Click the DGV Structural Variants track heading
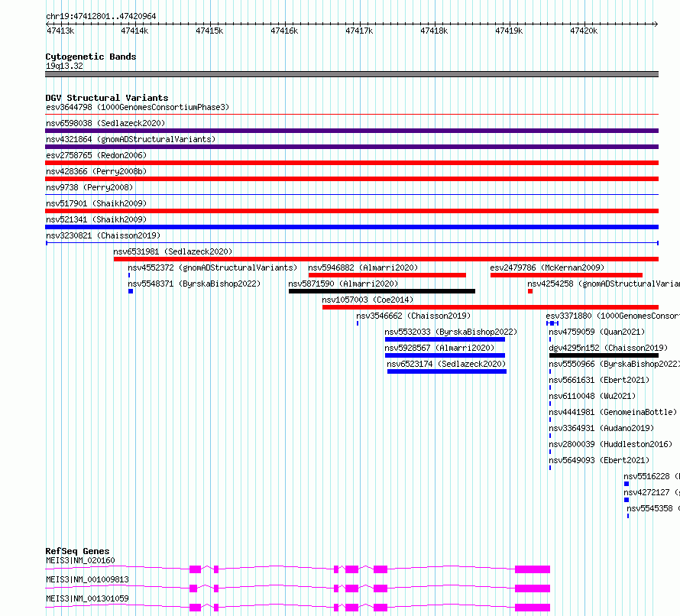 click(107, 98)
